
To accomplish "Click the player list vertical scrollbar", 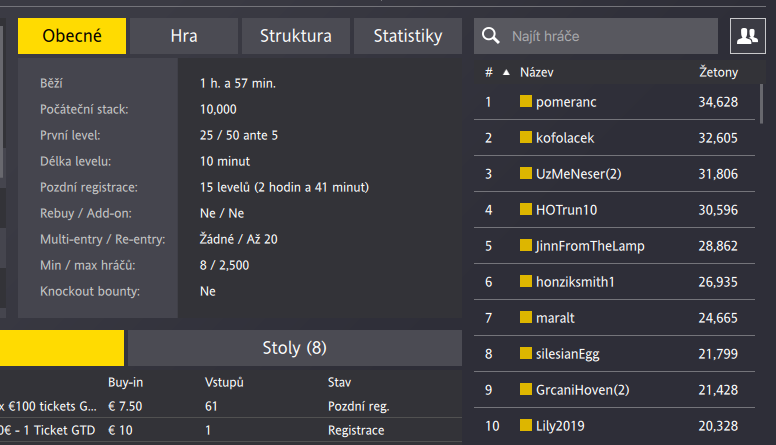I will [x=761, y=103].
